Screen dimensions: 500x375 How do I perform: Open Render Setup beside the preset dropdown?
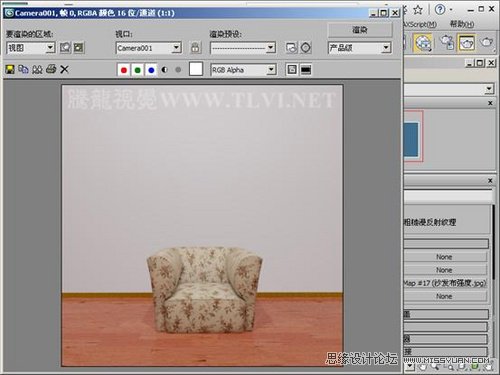(291, 48)
